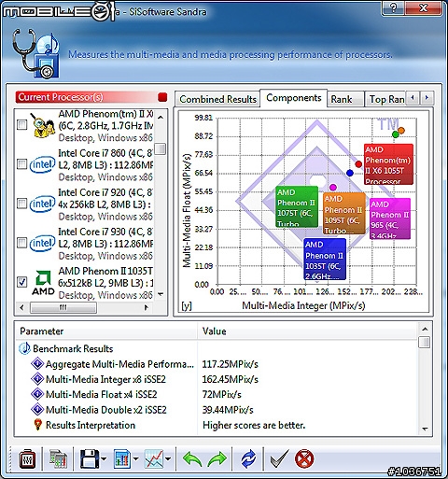The width and height of the screenshot is (448, 479).
Task: Click processor list scroll down arrow
Action: click(161, 294)
